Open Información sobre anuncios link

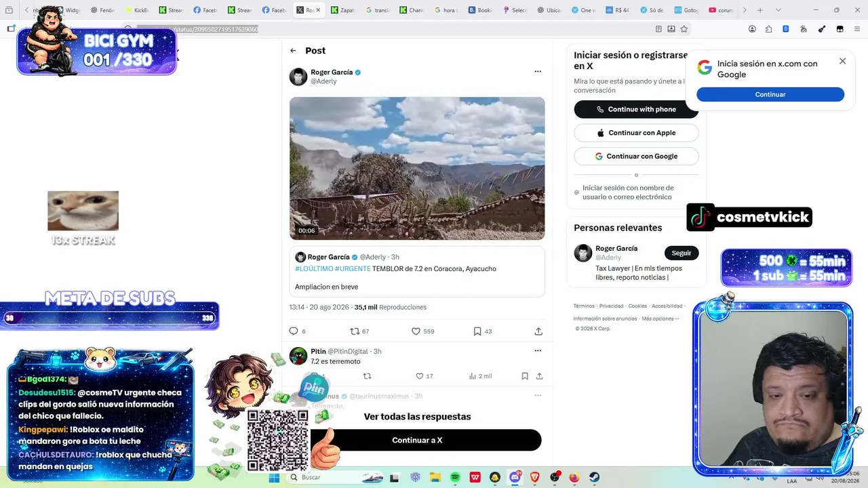pos(605,319)
